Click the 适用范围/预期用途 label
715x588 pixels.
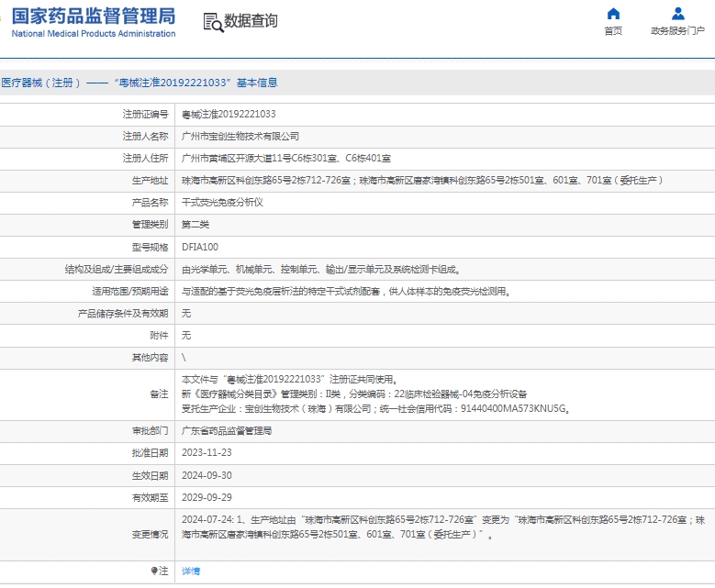(x=130, y=292)
